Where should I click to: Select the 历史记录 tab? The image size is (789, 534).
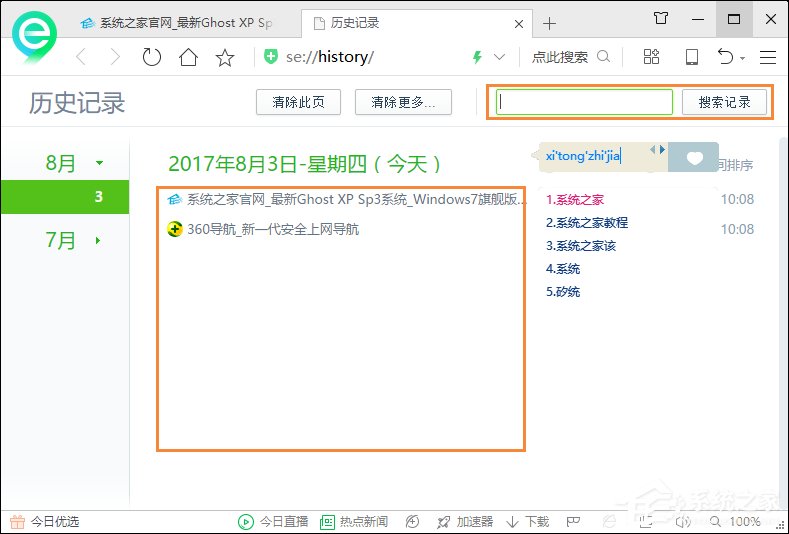(417, 23)
